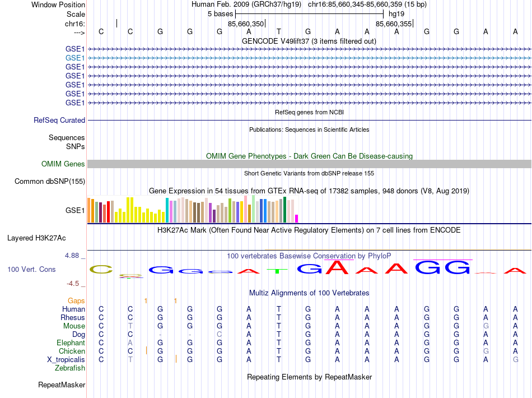Click the gray OMIM Genes item bar
Screen dimensions: 532x398
coord(309,164)
